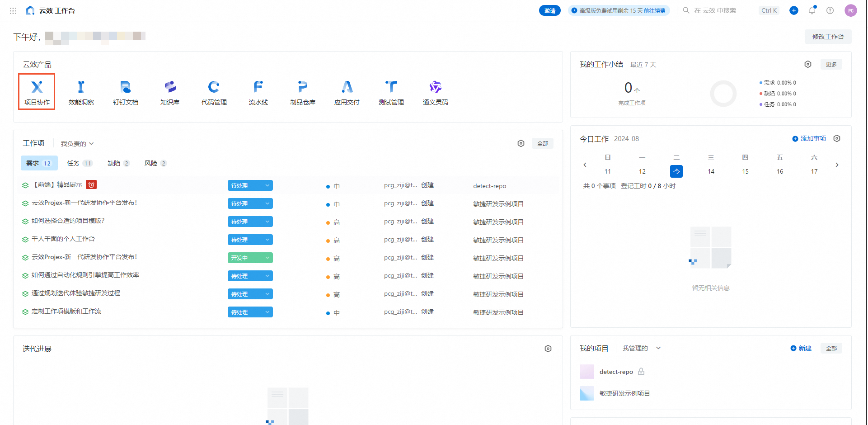Screen dimensions: 868x425
Task: Open settings gear of 工作项 card
Action: [x=521, y=143]
